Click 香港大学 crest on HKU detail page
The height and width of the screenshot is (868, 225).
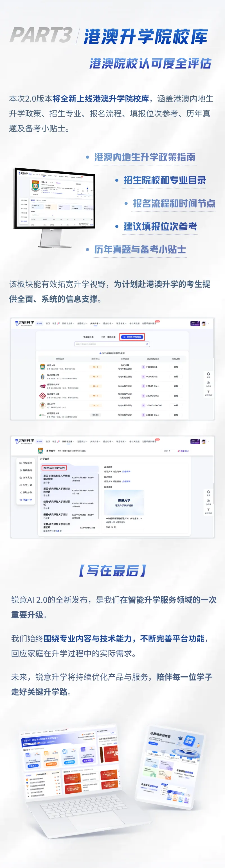40,451
